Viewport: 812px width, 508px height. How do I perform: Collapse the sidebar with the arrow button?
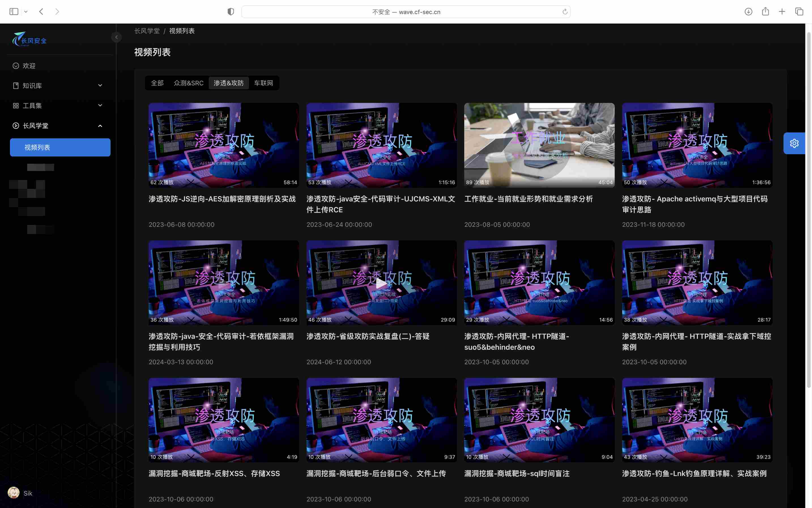coord(116,37)
